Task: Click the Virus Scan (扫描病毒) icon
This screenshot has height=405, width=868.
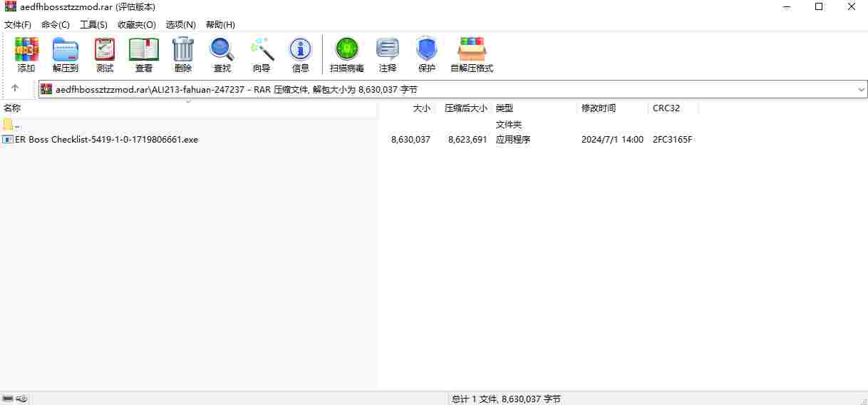Action: click(347, 55)
